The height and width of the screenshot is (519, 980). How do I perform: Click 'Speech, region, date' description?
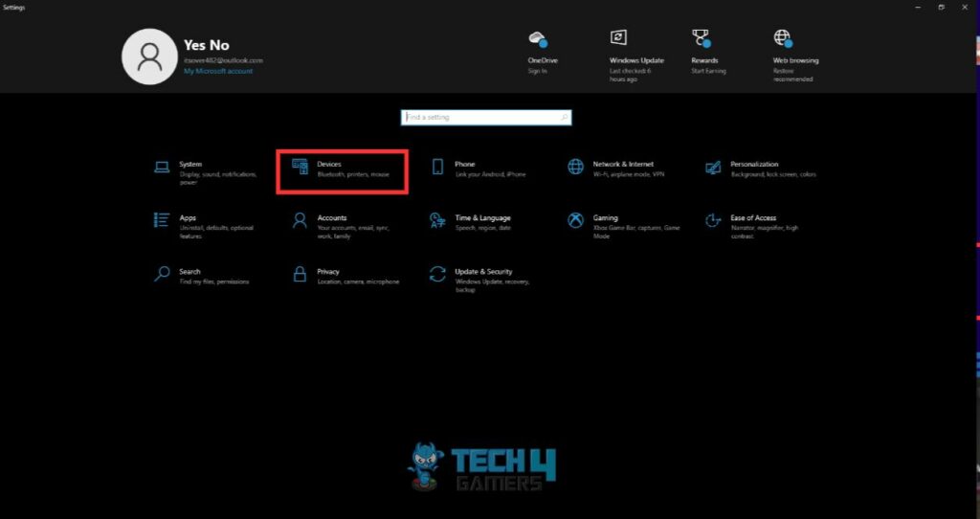point(482,228)
